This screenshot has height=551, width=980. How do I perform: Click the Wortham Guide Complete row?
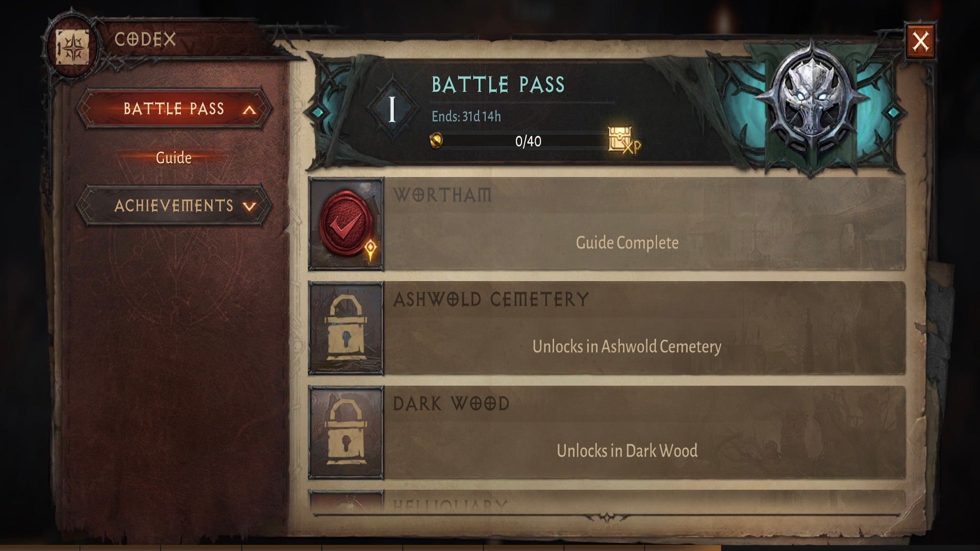(606, 224)
